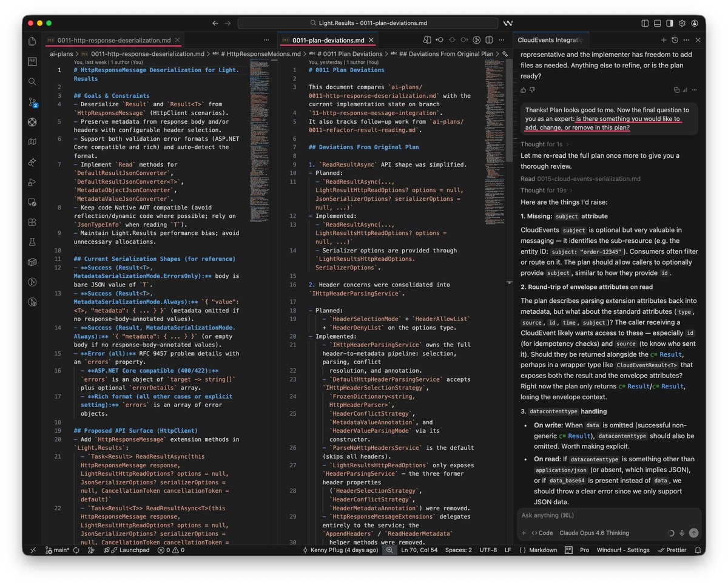Image resolution: width=728 pixels, height=585 pixels.
Task: Click the folded map icon in activity bar
Action: tap(32, 142)
